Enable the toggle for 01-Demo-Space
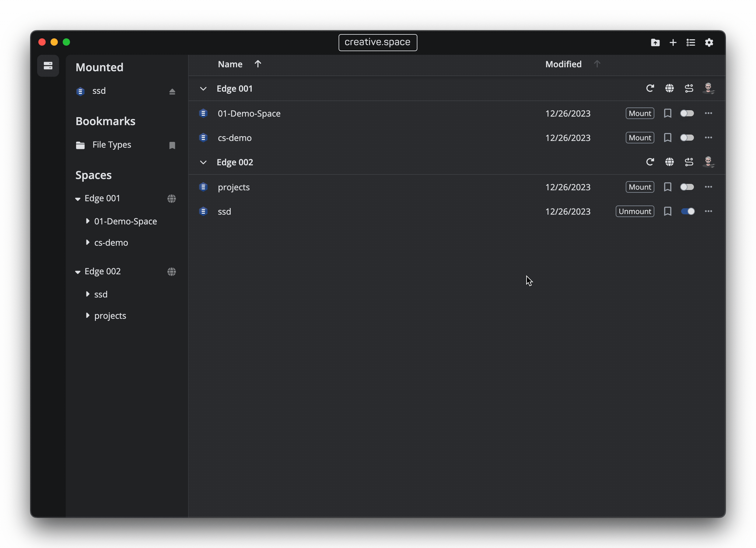 coord(687,113)
